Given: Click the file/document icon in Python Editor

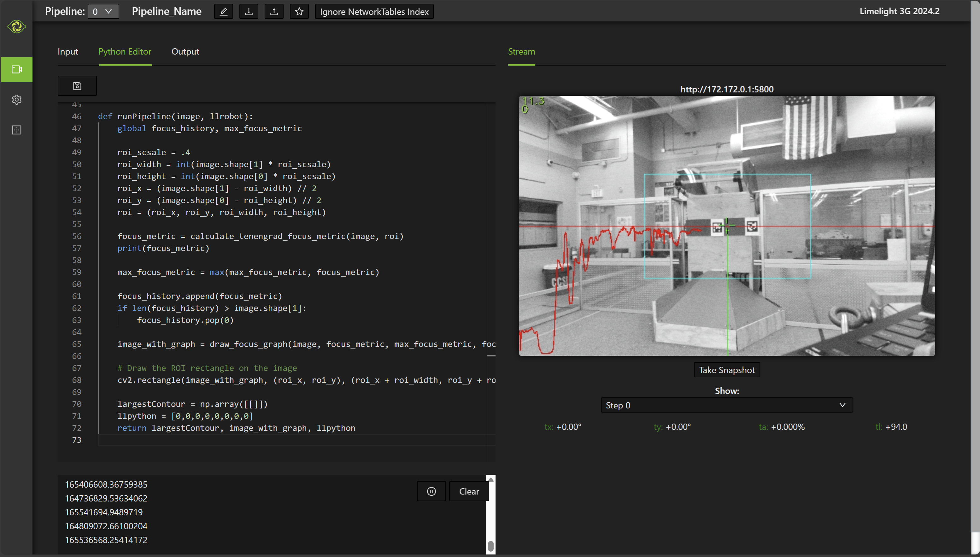Looking at the screenshot, I should [x=77, y=85].
